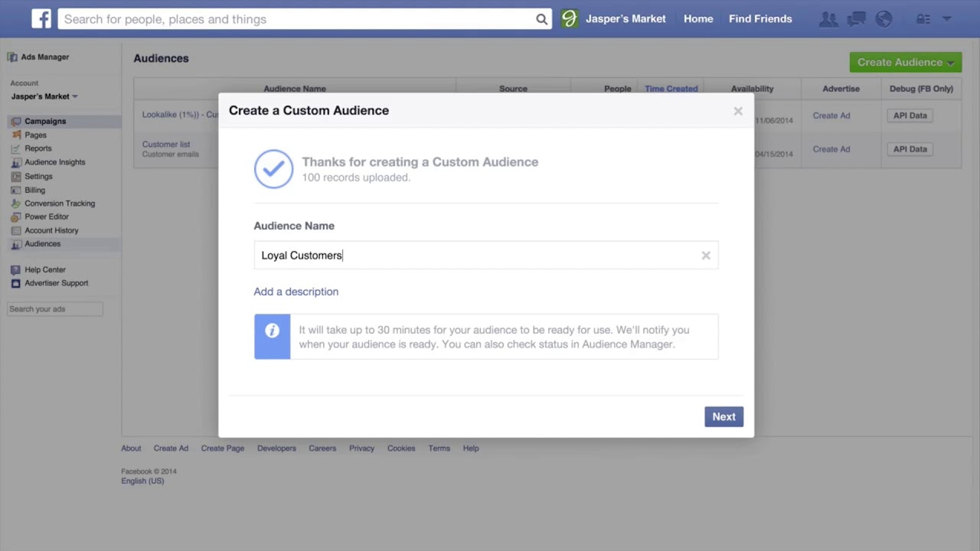The width and height of the screenshot is (980, 551).
Task: Clear the Audience Name field with X
Action: (706, 256)
